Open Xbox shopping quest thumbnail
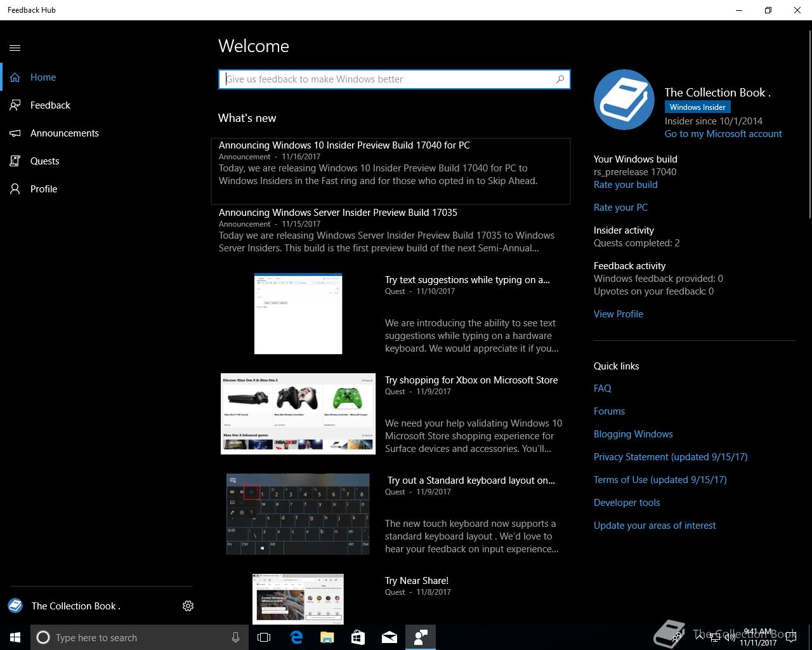The image size is (812, 650). (298, 414)
